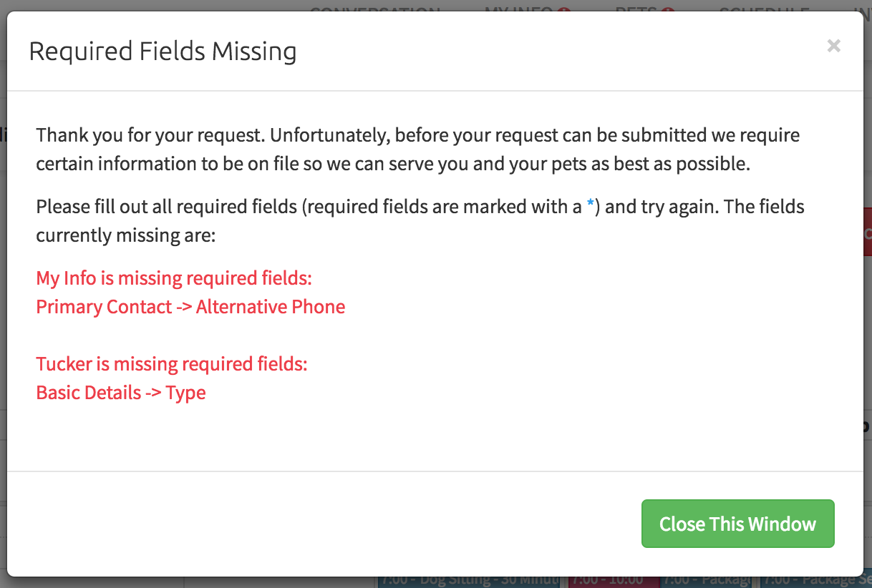The height and width of the screenshot is (588, 872).
Task: Select the Basic Details -> Type line
Action: (x=121, y=393)
